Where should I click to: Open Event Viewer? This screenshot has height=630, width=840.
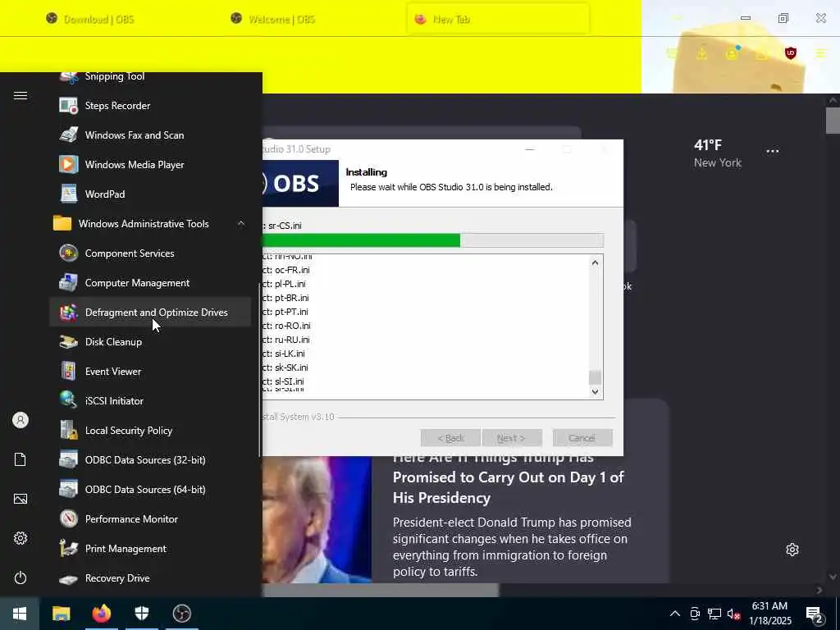coord(150,372)
